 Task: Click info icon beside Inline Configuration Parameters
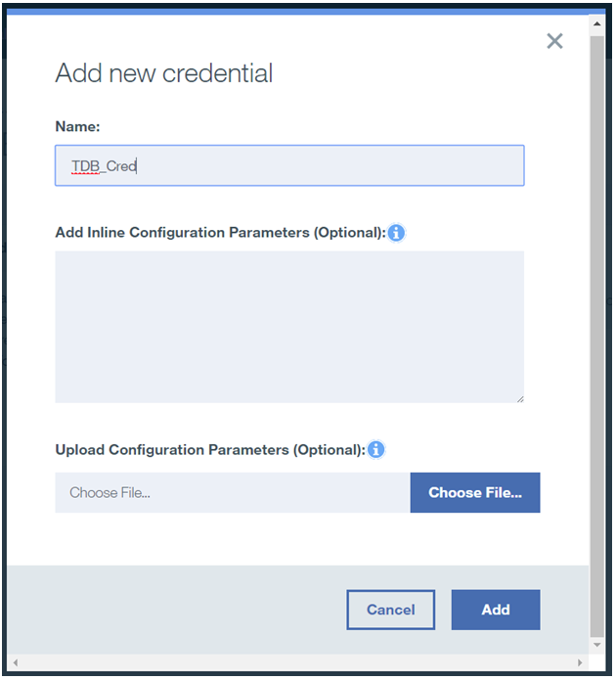(396, 233)
